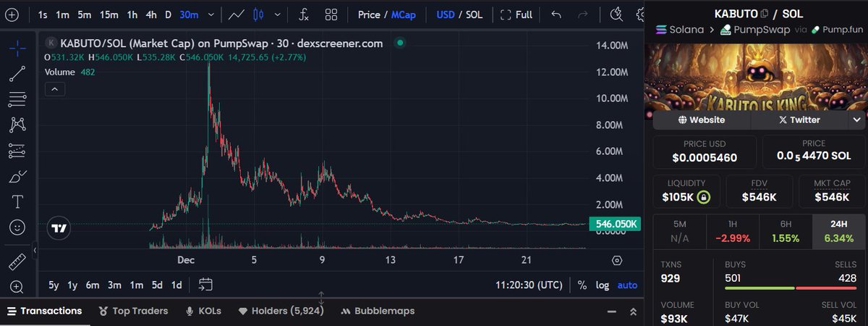Image resolution: width=868 pixels, height=326 pixels.
Task: Toggle denomination to USD
Action: click(446, 14)
